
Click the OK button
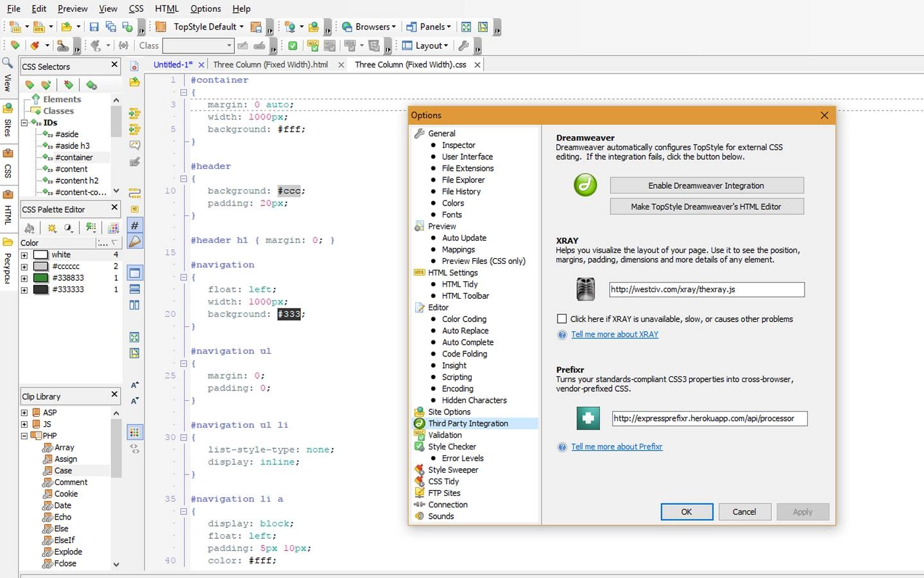tap(687, 512)
